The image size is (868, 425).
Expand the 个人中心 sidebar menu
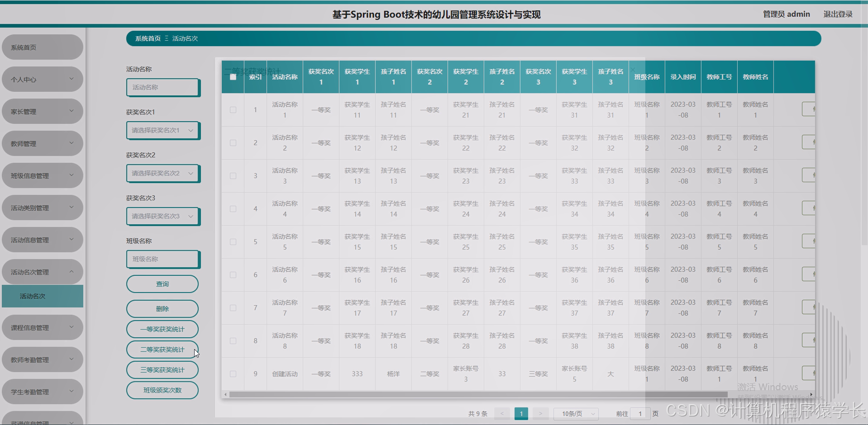[43, 79]
